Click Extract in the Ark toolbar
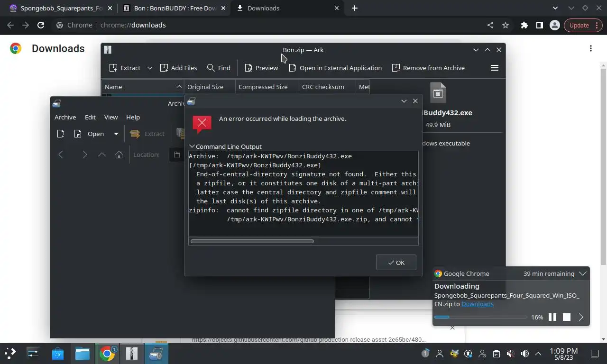Viewport: 607px width, 364px height. [125, 68]
